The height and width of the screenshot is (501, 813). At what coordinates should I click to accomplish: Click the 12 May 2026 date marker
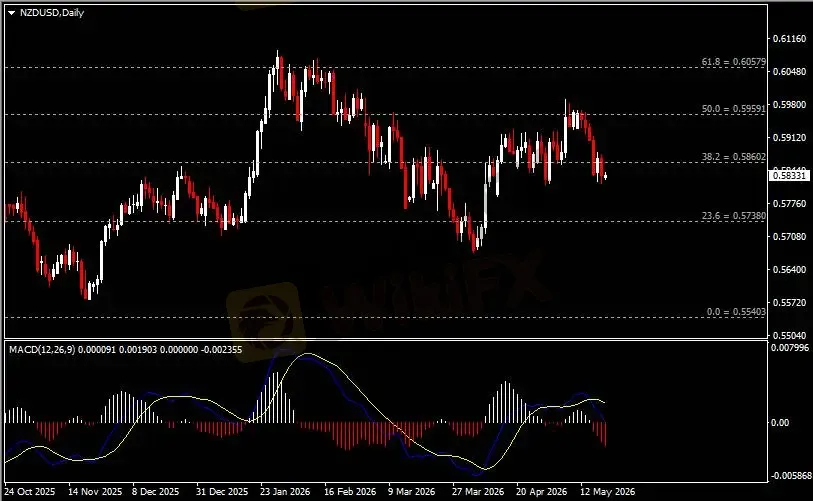pos(607,491)
